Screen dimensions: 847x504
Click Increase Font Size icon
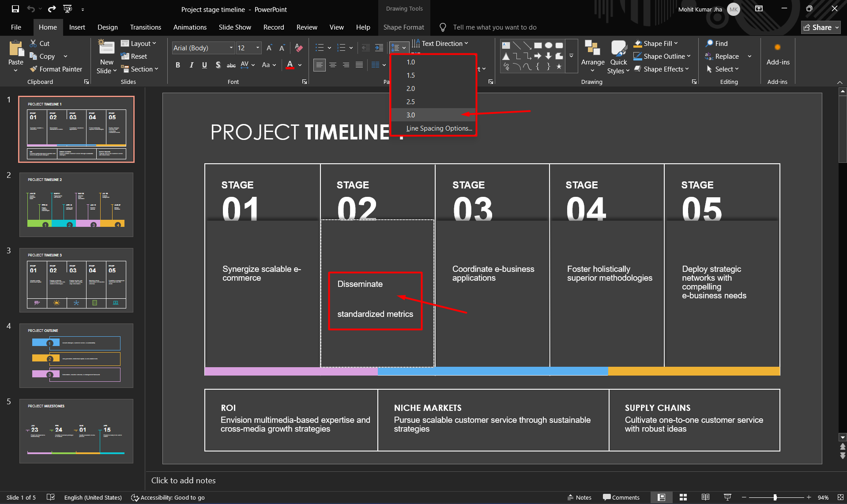[x=269, y=48]
